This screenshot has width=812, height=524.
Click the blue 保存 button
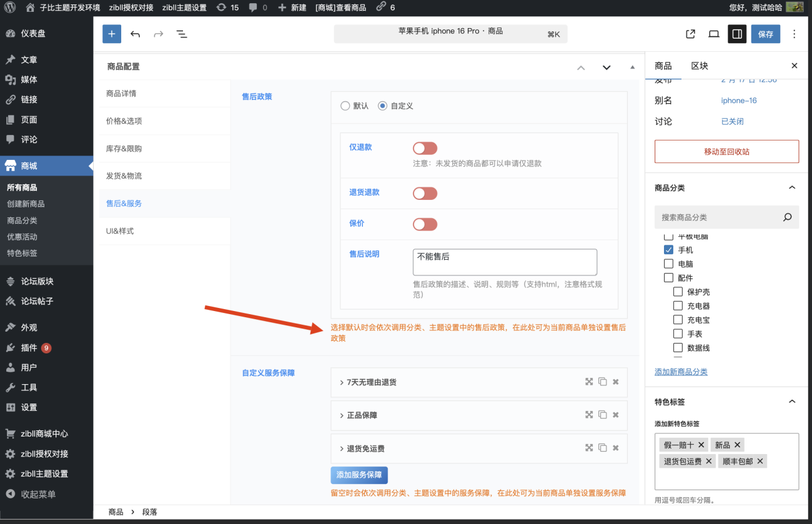[765, 34]
